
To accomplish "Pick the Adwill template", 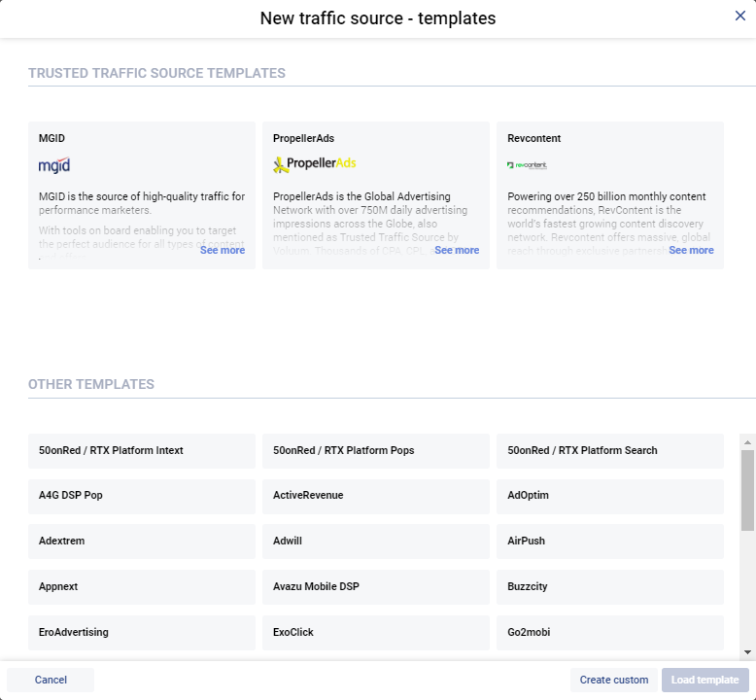I will (x=376, y=542).
